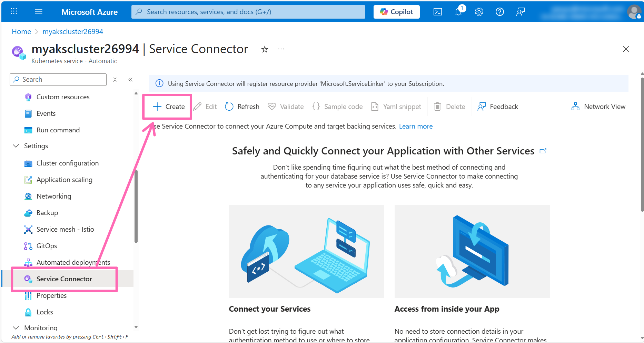Open the portal settings gear
Image resolution: width=644 pixels, height=343 pixels.
pyautogui.click(x=479, y=12)
